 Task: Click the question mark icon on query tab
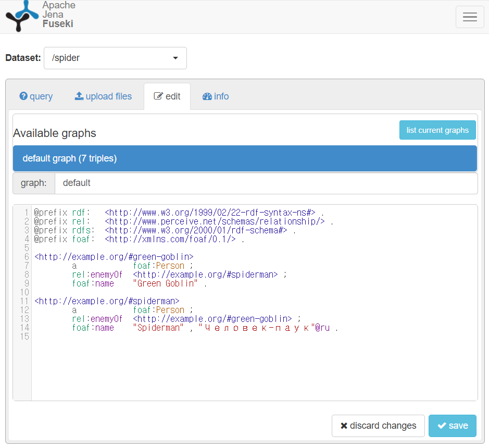pos(23,96)
